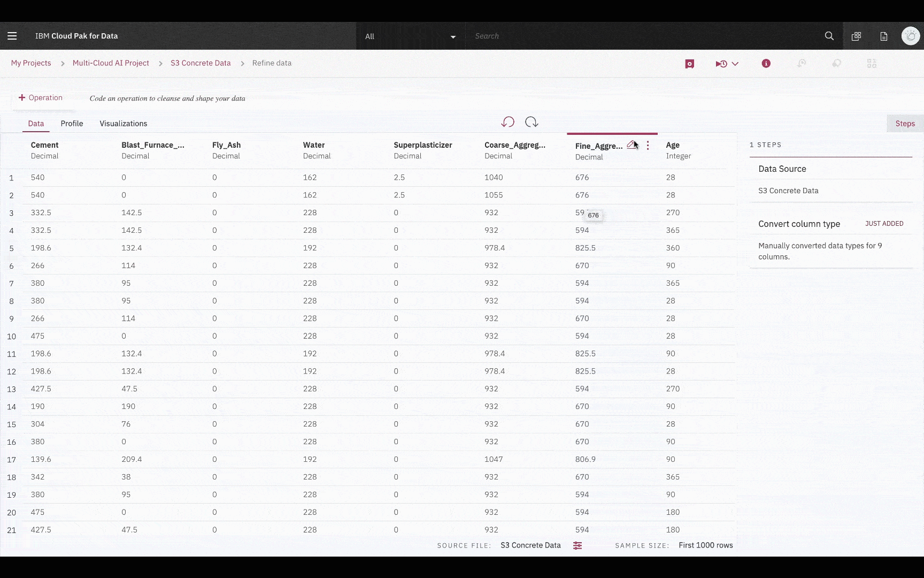Open the Convert column type step

click(x=799, y=224)
